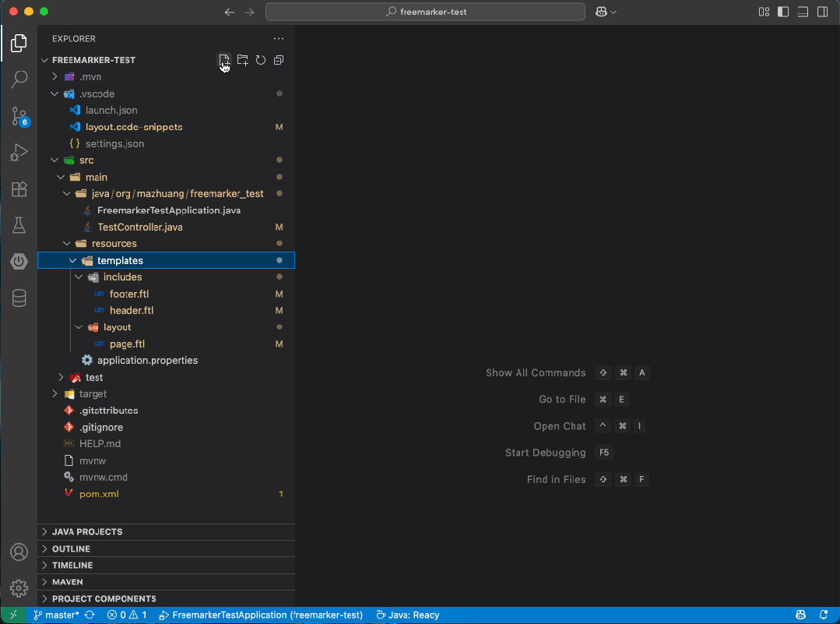This screenshot has width=840, height=624.
Task: Toggle the primary side bar
Action: pyautogui.click(x=783, y=12)
